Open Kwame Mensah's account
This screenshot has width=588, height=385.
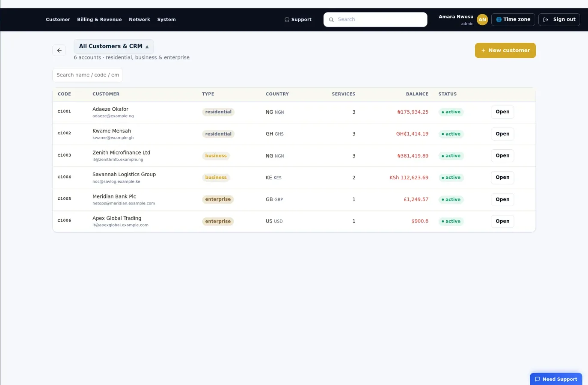pos(502,134)
